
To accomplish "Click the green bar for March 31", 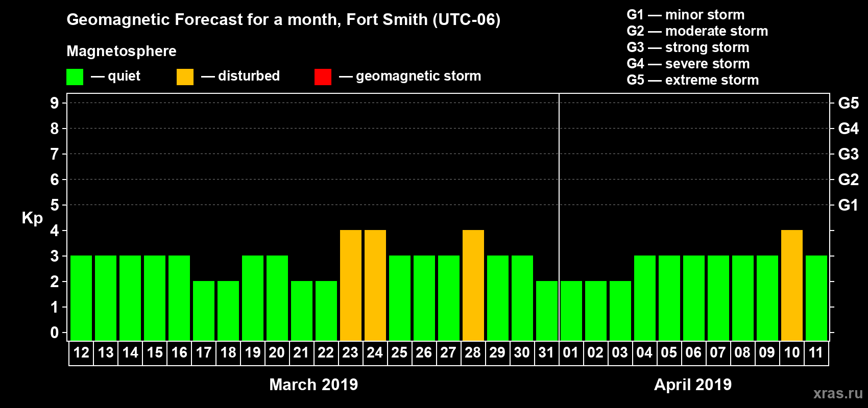I will coord(547,311).
